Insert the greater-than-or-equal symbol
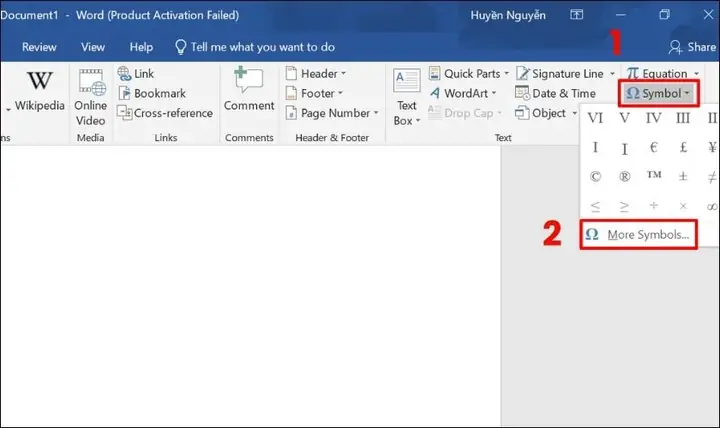Image resolution: width=720 pixels, height=428 pixels. coord(624,206)
